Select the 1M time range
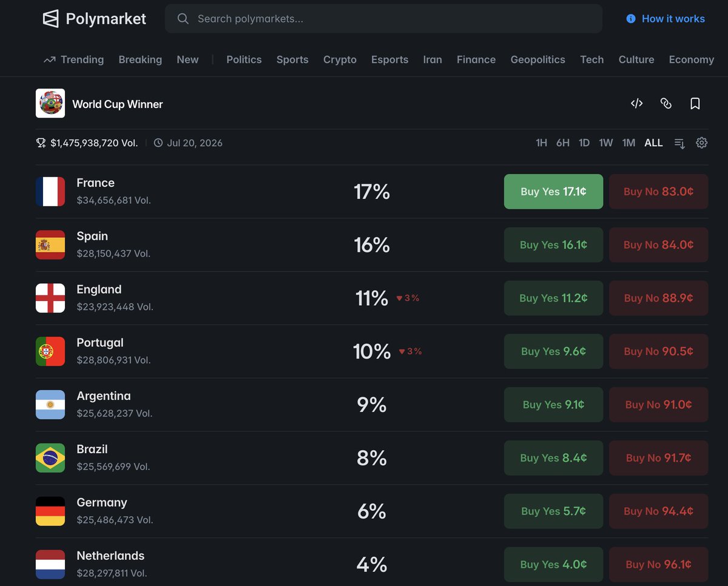The image size is (728, 586). coord(629,143)
